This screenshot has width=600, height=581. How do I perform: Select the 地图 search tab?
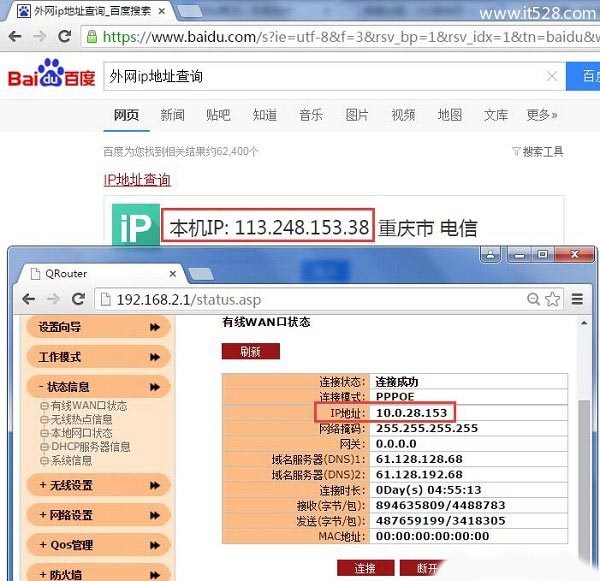(x=450, y=115)
